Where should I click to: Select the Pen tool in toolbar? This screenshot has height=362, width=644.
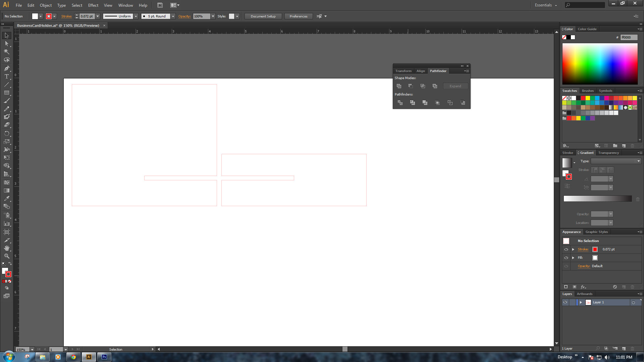point(7,68)
